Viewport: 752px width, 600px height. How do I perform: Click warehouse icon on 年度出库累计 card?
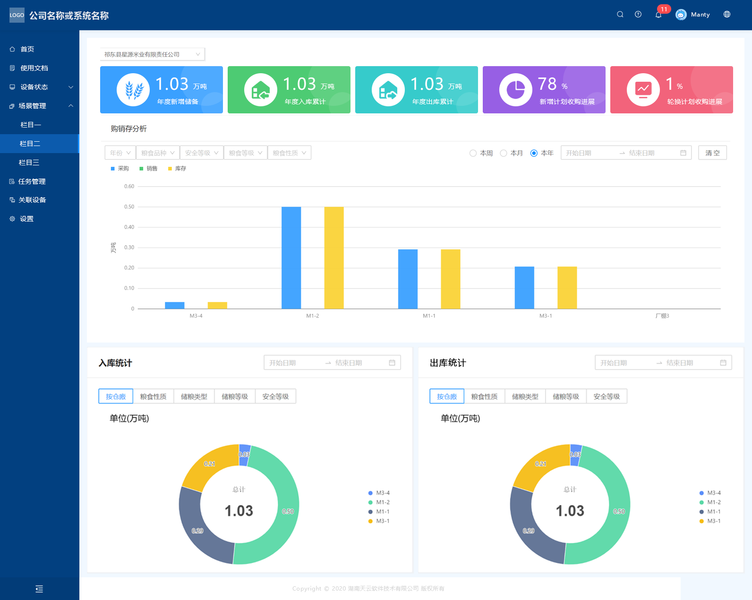point(388,90)
